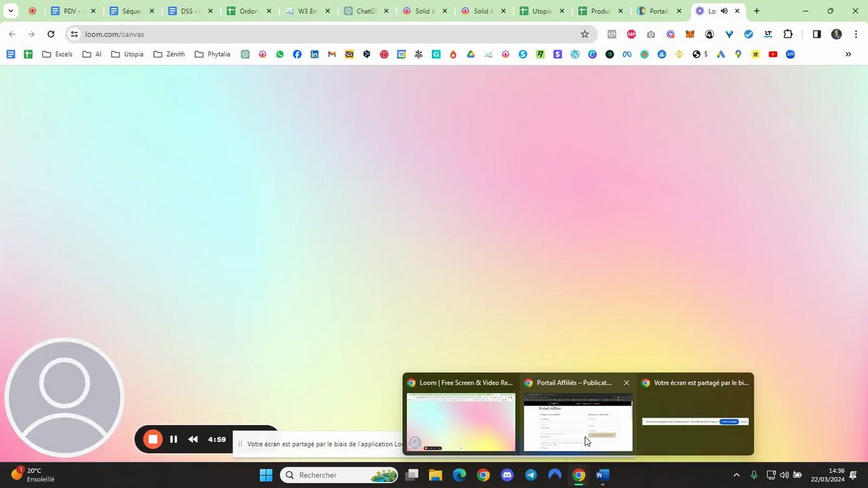The image size is (868, 488).
Task: View site information for loom.com
Action: coord(75,34)
